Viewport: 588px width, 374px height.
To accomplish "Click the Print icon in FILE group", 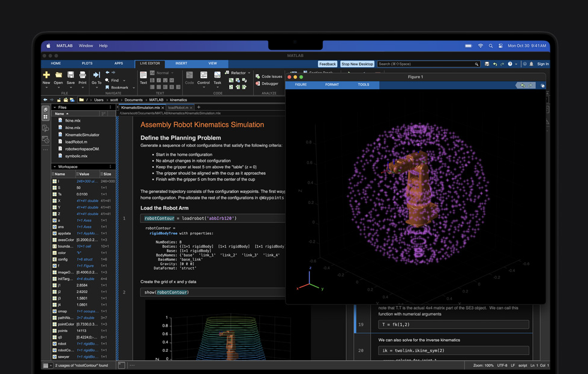I will pos(83,75).
